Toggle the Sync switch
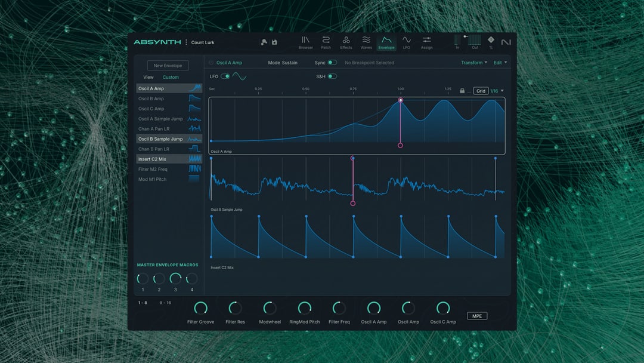 332,63
